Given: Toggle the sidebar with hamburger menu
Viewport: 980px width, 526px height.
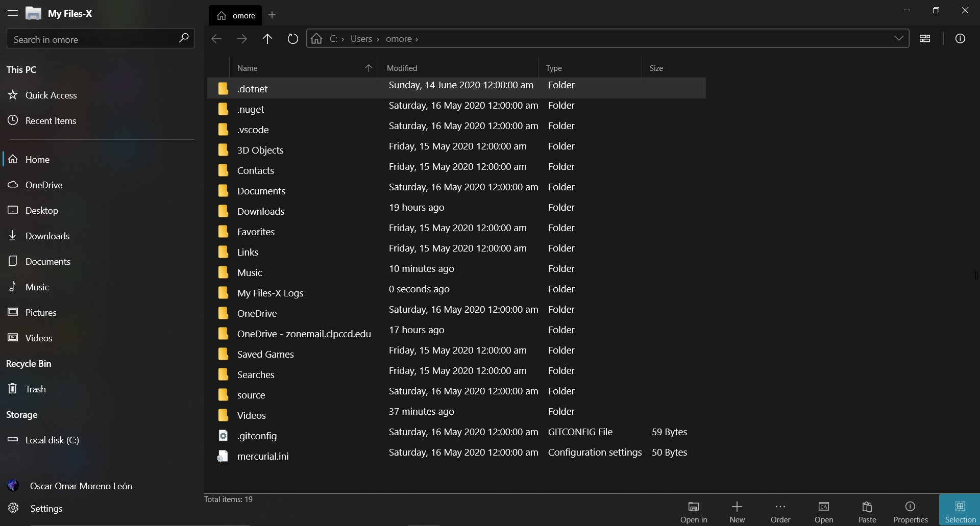Looking at the screenshot, I should click(12, 14).
